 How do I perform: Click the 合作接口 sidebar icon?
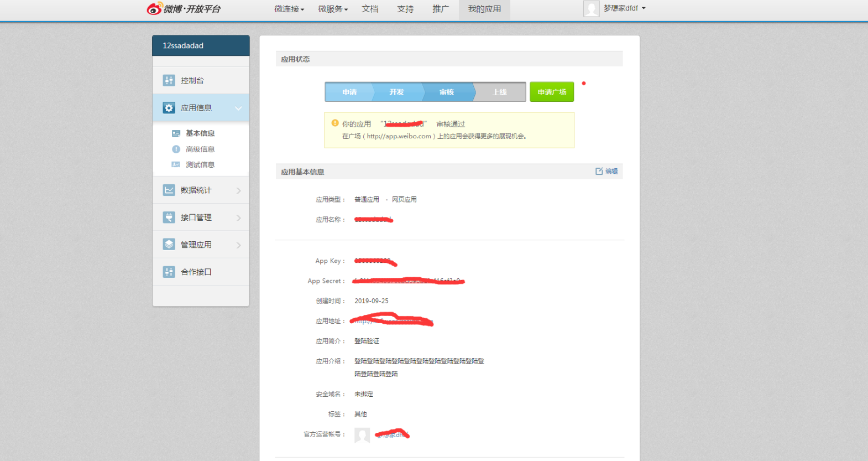[x=169, y=272]
